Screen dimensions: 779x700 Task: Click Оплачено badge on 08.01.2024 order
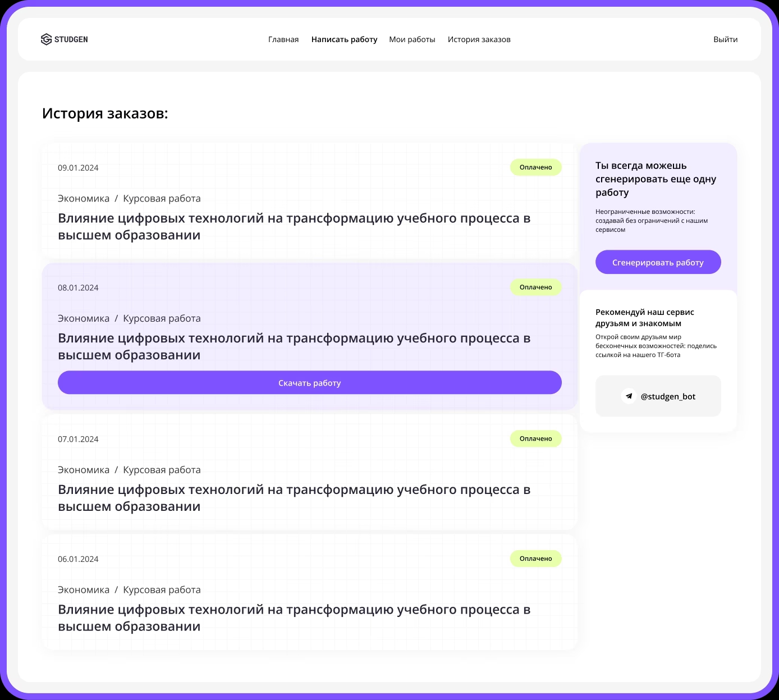point(535,287)
